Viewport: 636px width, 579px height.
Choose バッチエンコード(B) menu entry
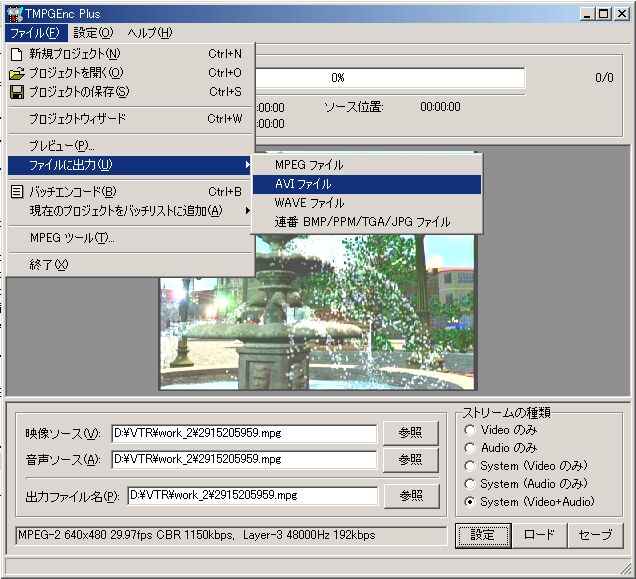click(131, 192)
